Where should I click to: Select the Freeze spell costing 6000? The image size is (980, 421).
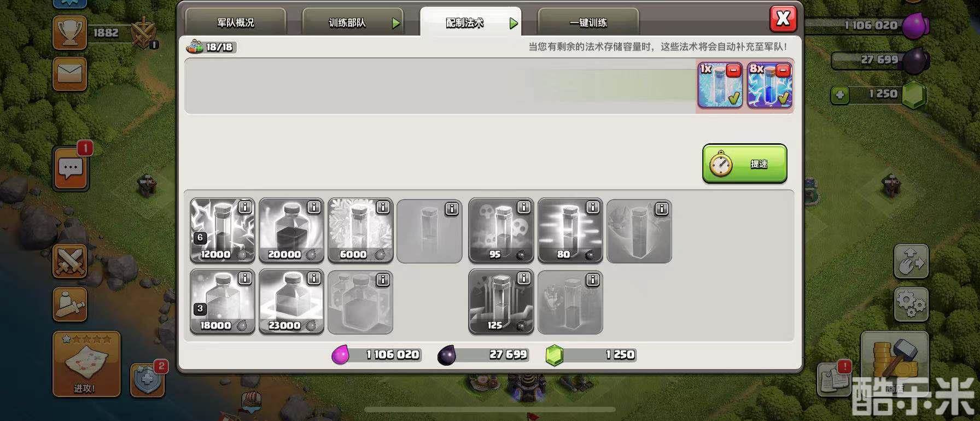(x=360, y=231)
